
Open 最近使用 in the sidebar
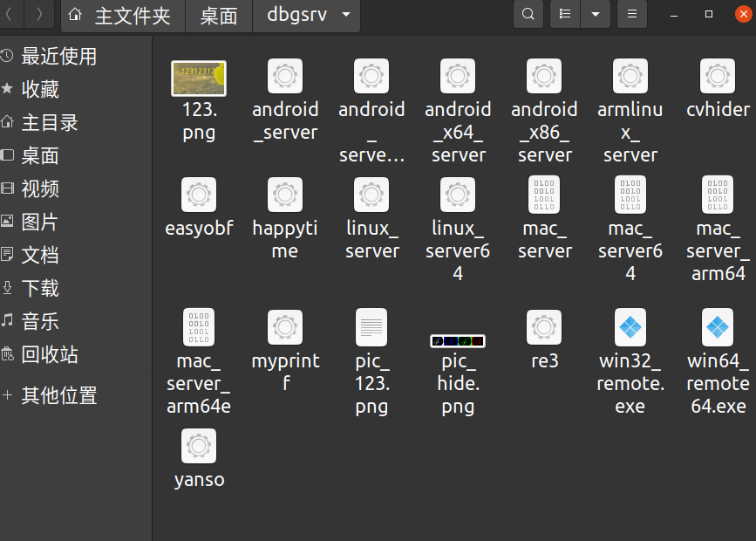(x=76, y=57)
